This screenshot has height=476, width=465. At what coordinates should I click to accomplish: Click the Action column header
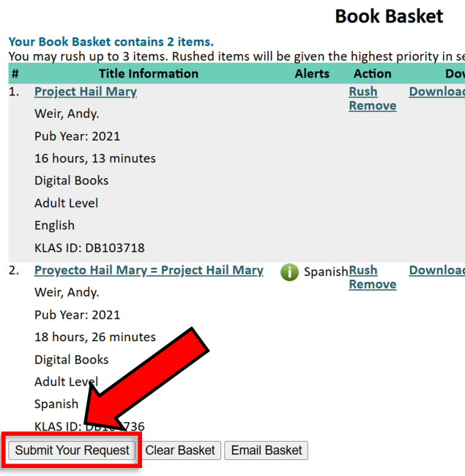373,74
